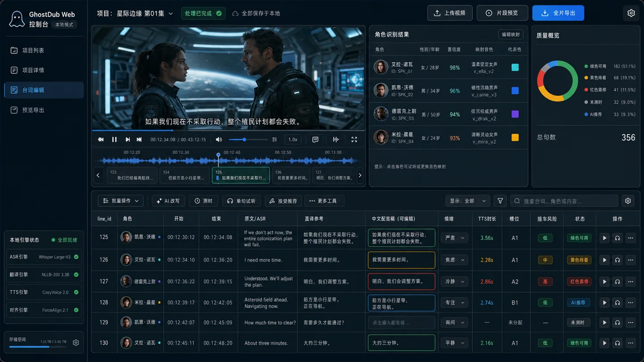Change emotion 询问 dropdown for line 129
The image size is (644, 362).
tap(454, 322)
